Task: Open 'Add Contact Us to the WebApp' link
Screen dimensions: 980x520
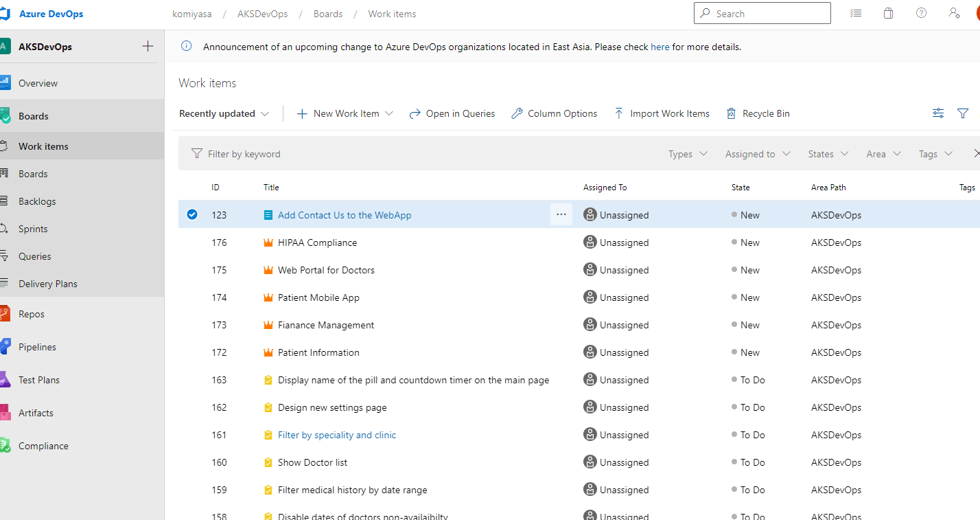Action: point(345,215)
